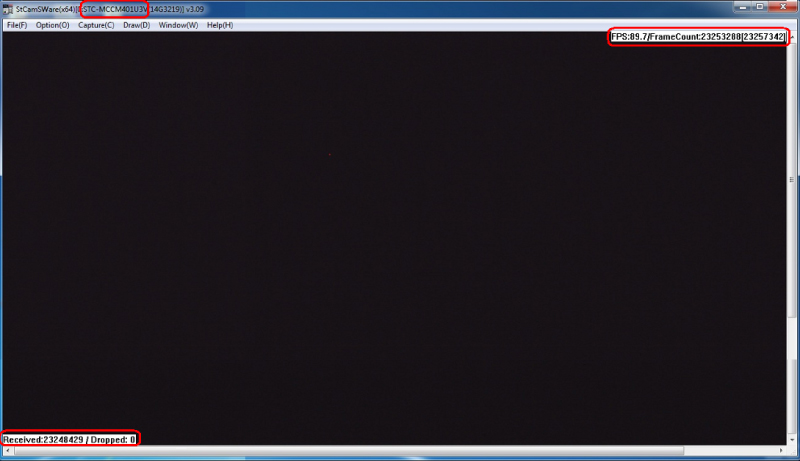The image size is (800, 461).
Task: Open the File(F) menu
Action: click(16, 25)
